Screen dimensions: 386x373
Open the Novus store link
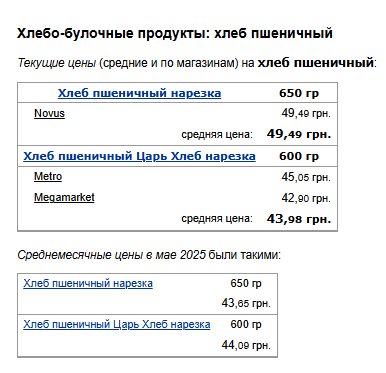pos(49,113)
